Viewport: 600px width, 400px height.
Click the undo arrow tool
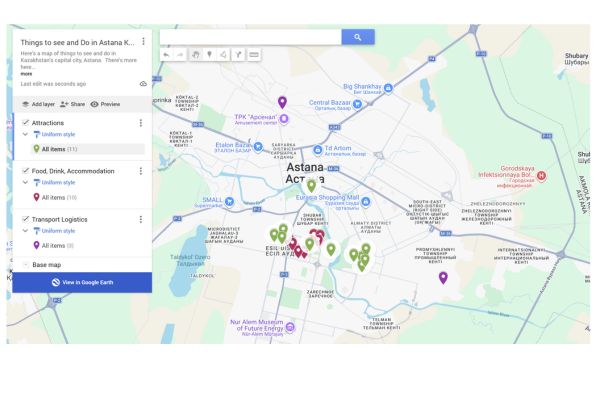point(166,55)
